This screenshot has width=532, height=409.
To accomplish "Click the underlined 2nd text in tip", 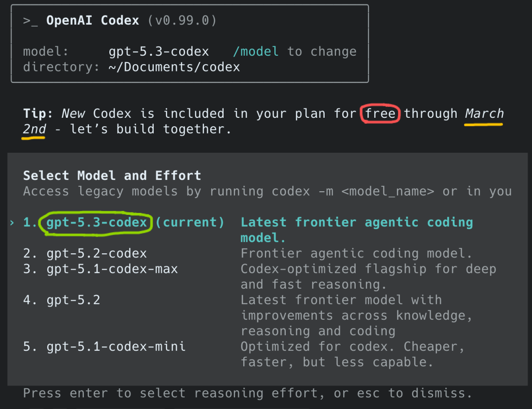I will tap(34, 129).
